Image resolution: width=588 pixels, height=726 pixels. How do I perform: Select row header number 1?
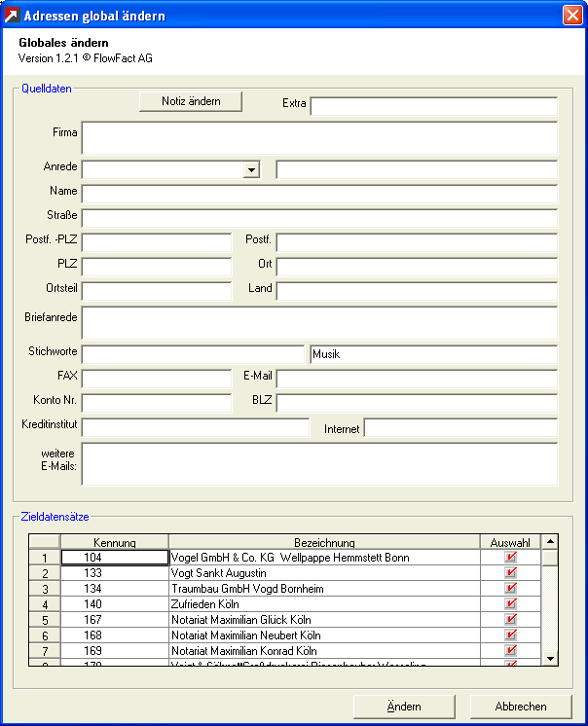point(45,558)
